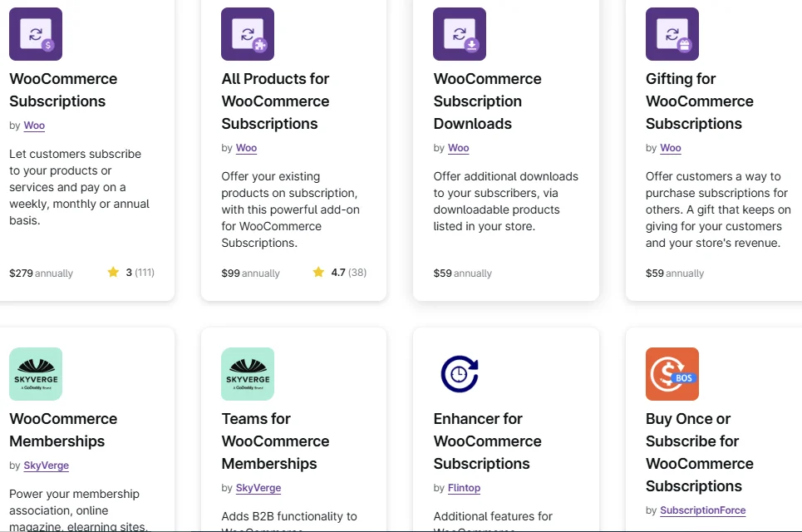This screenshot has height=532, width=802.
Task: Visit the SkyVerge link under Teams for WooCommerce Memberships
Action: (x=258, y=488)
